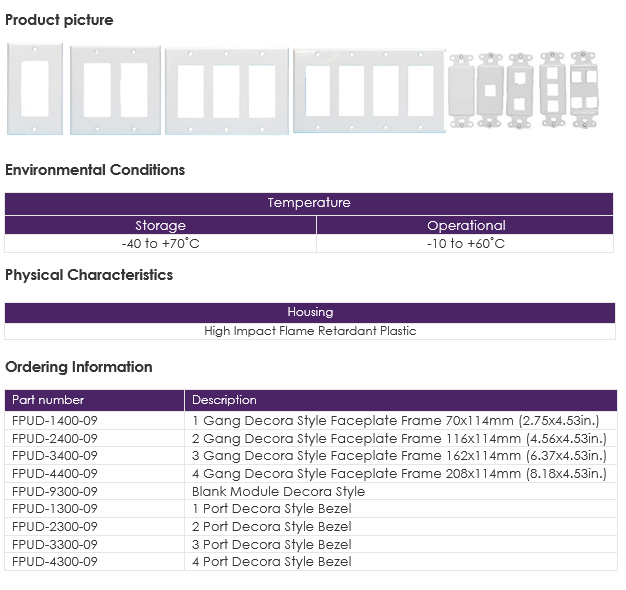The image size is (626, 590).
Task: Select the 3 port bezel image
Action: [553, 89]
